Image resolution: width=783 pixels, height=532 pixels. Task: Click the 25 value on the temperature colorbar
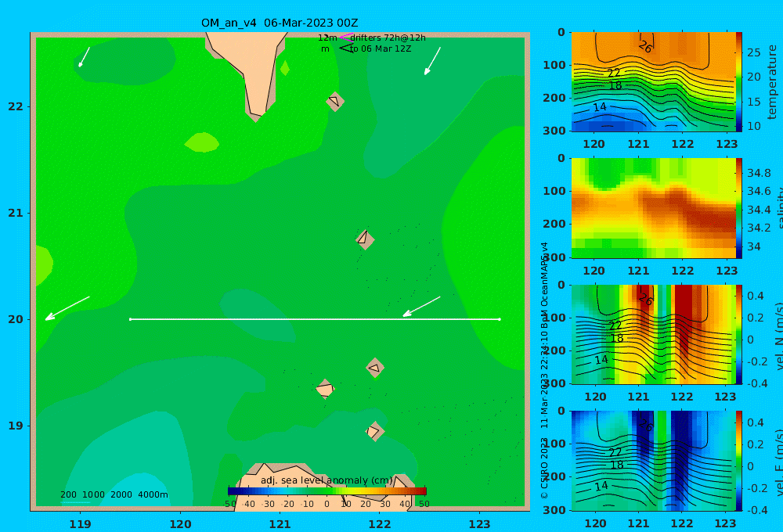tap(753, 52)
